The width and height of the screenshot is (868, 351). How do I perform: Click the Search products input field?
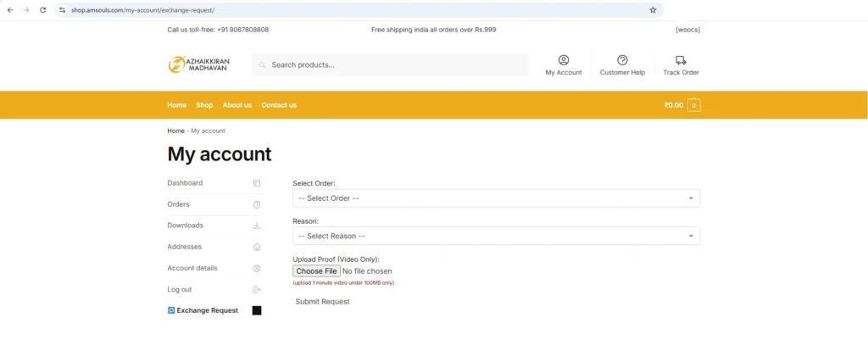click(x=394, y=65)
